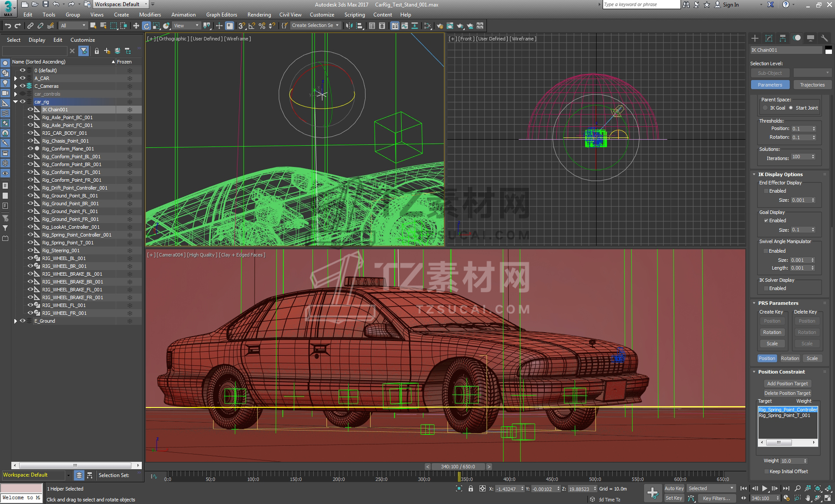The width and height of the screenshot is (835, 504).
Task: Open the Utilities wrench panel
Action: click(824, 38)
